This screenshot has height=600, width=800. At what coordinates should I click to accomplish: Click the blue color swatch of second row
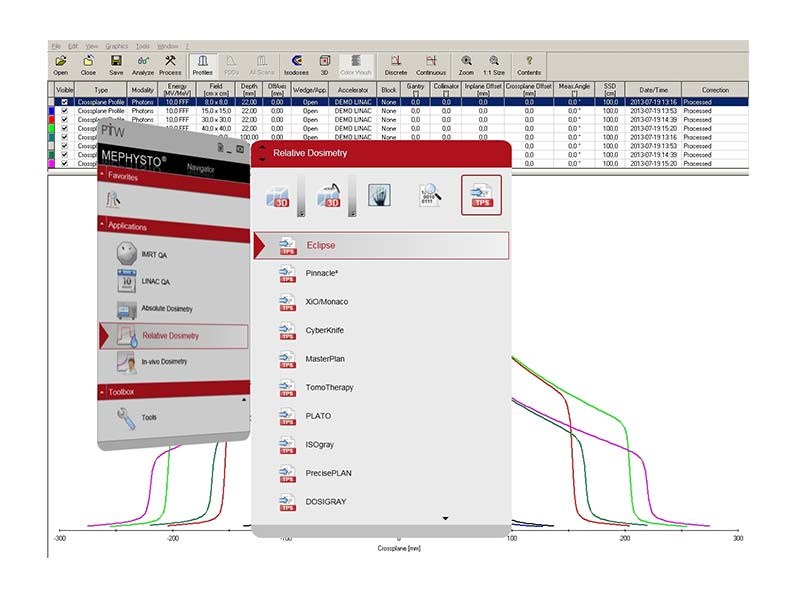coord(51,111)
